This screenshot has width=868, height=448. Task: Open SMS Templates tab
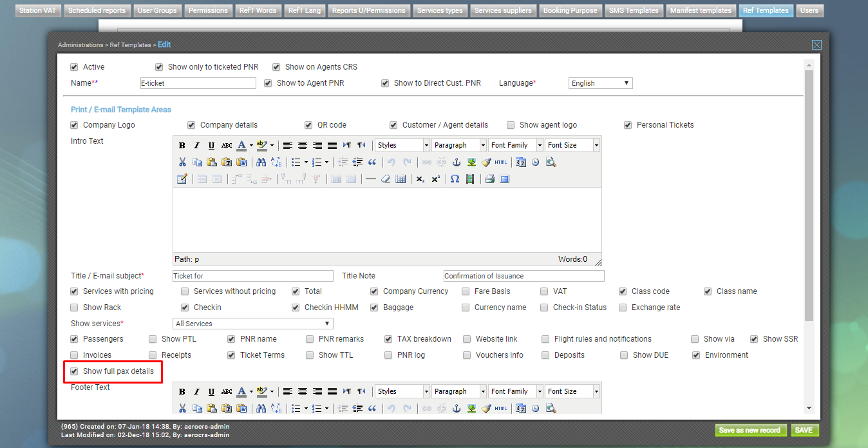(634, 10)
